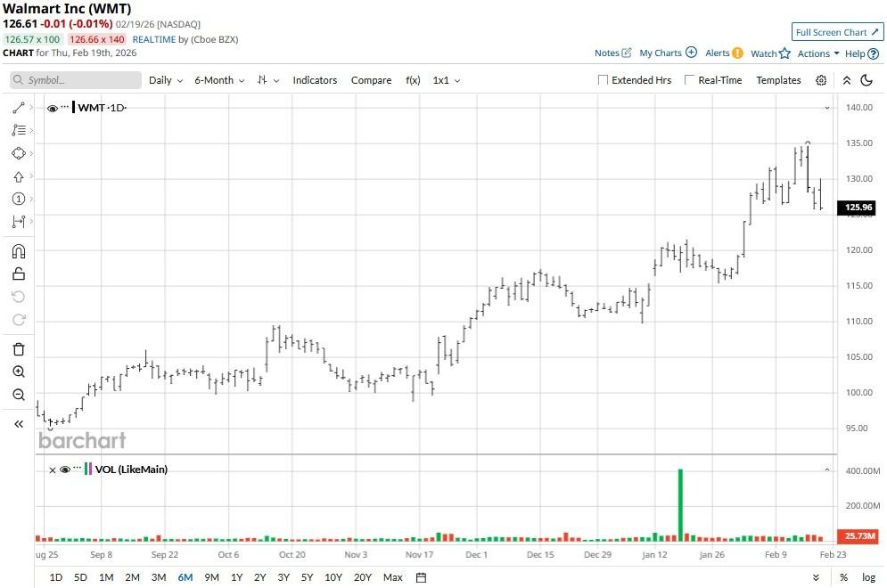Open the Actions dropdown menu
This screenshot has width=887, height=588.
click(818, 53)
